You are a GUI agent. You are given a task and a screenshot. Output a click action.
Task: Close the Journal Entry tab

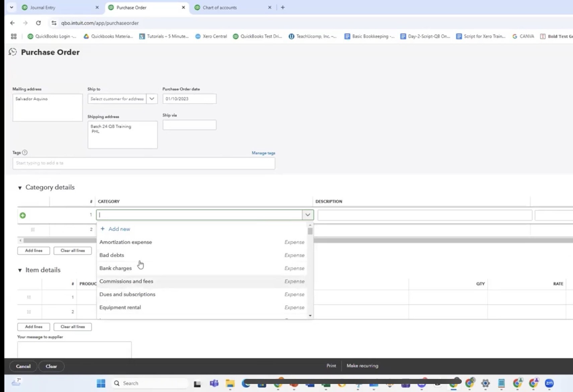[97, 7]
